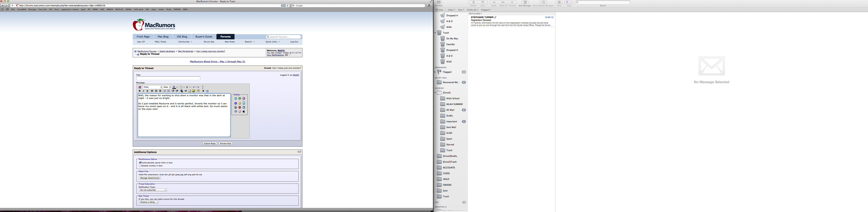This screenshot has width=868, height=212.
Task: Open the Mac Blog tab
Action: [163, 37]
